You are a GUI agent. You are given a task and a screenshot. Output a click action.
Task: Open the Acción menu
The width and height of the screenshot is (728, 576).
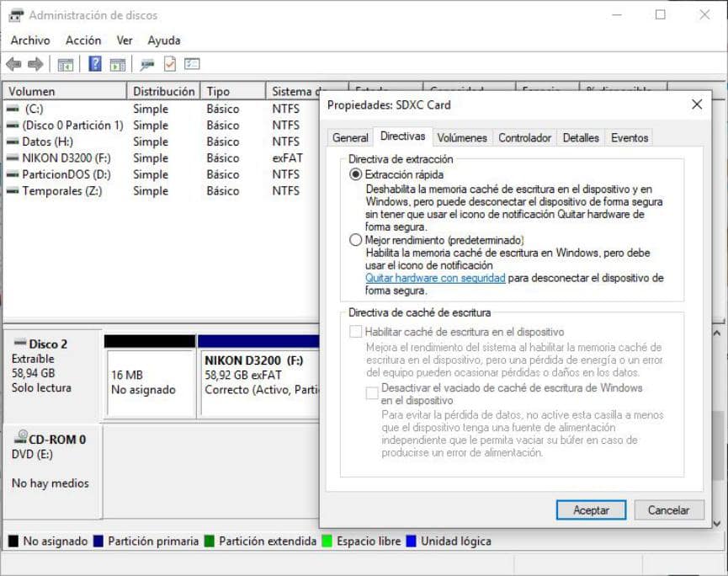point(83,40)
